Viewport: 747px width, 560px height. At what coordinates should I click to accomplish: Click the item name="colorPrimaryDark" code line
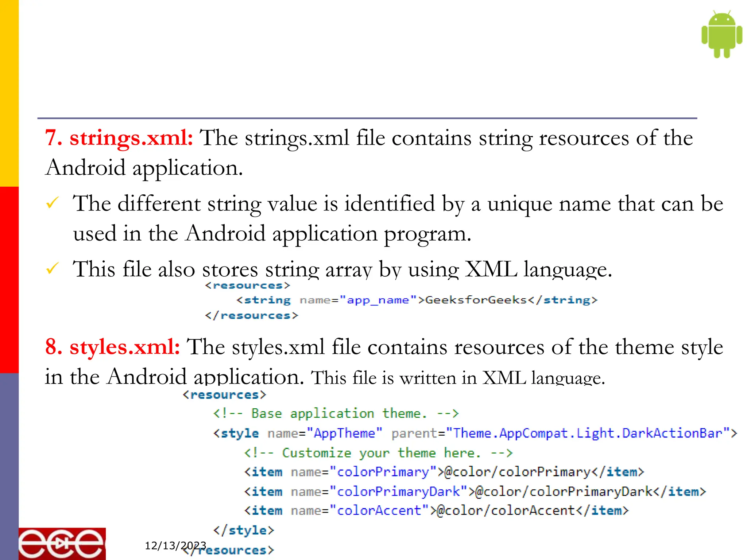tap(475, 491)
